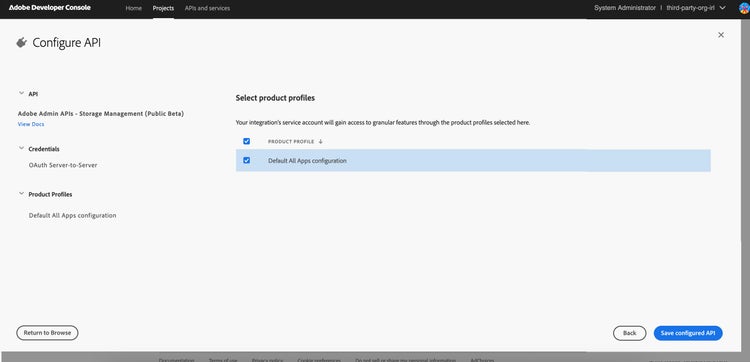Toggle the select-all product profiles checkbox

[x=247, y=141]
